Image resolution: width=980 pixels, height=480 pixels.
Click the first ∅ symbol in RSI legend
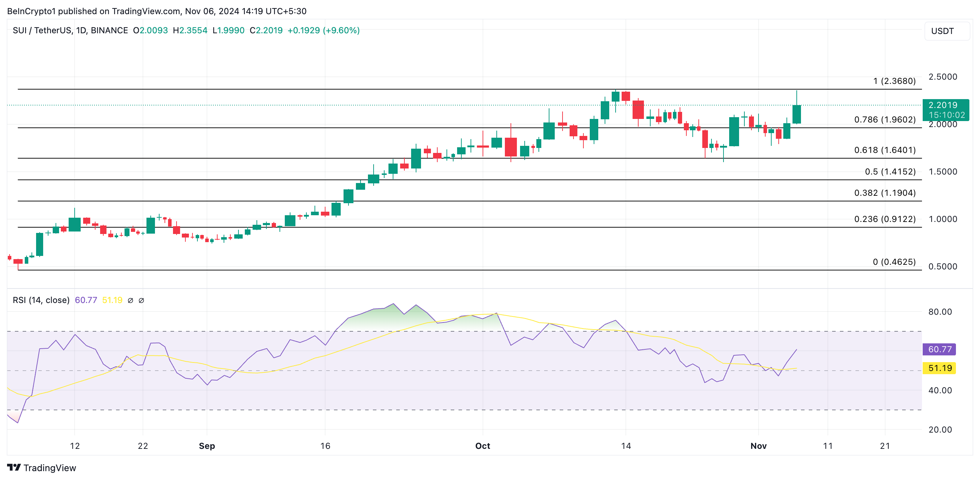[130, 300]
